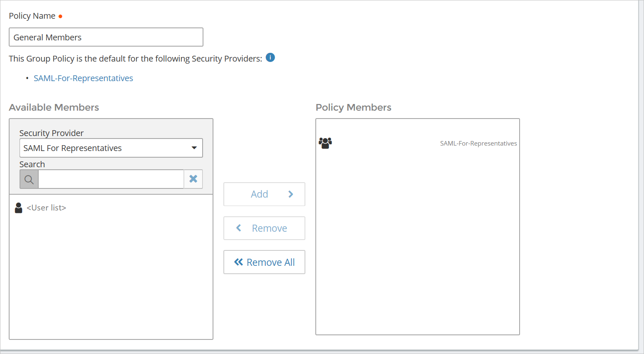Focus the Policy Name input field
This screenshot has width=644, height=354.
pyautogui.click(x=106, y=37)
